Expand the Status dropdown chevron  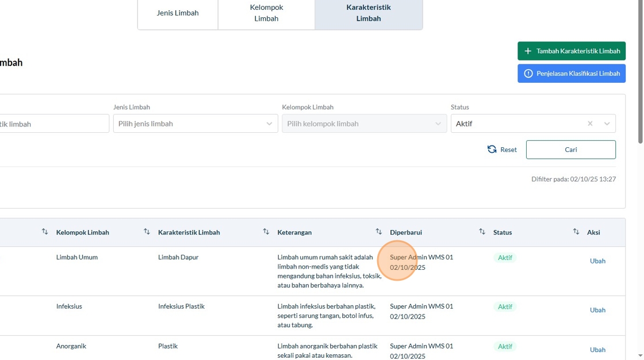click(607, 124)
